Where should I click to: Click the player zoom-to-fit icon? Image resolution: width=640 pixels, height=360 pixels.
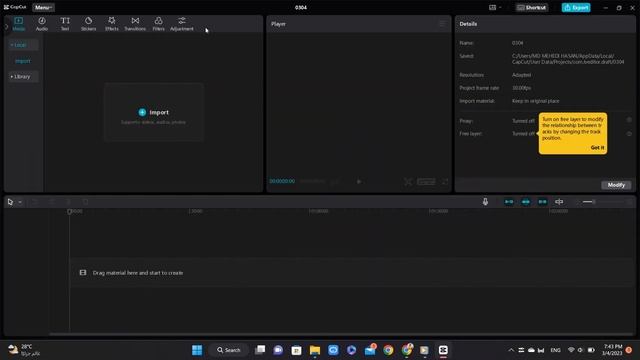pyautogui.click(x=408, y=182)
